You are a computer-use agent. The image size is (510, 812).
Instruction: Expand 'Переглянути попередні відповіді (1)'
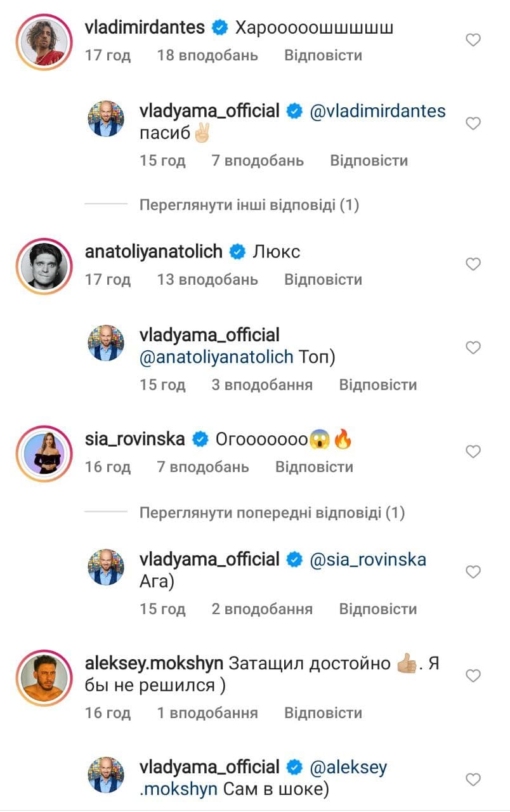coord(271,513)
